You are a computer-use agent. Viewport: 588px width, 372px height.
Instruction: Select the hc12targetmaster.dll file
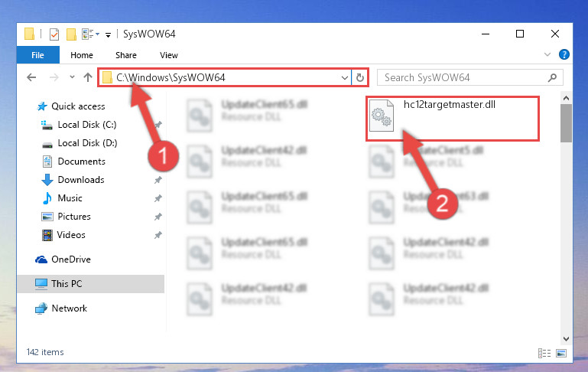pyautogui.click(x=453, y=119)
